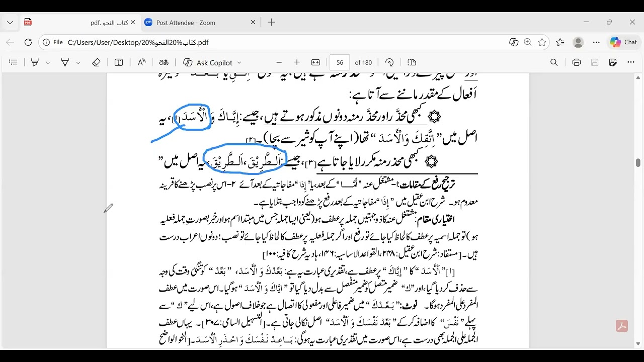Go back to previous page
The height and width of the screenshot is (362, 644).
point(10,42)
